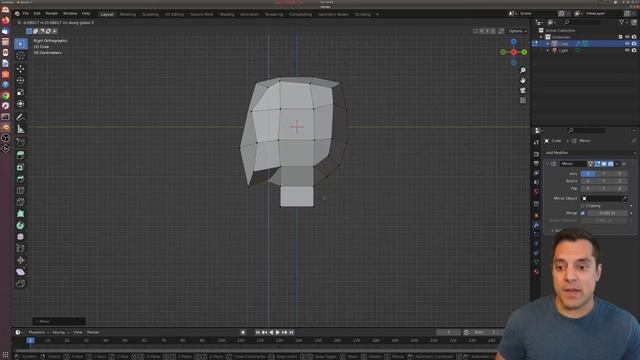
Task: Expand the Cube tree item
Action: (x=548, y=44)
